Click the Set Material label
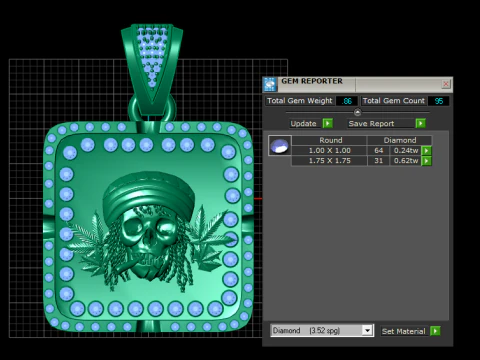480x360 pixels. (404, 331)
